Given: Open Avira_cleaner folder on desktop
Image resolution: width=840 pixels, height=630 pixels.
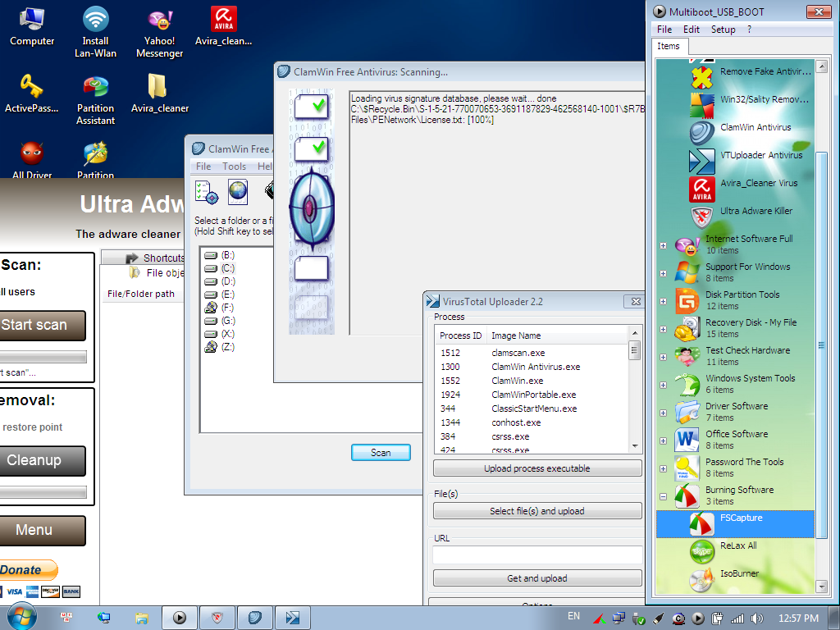Looking at the screenshot, I should click(x=160, y=94).
